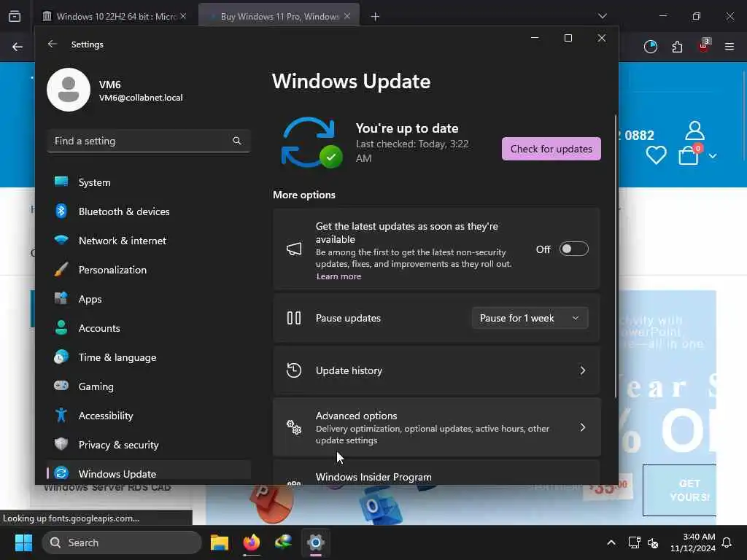This screenshot has width=747, height=560.
Task: Open Personalization settings
Action: pyautogui.click(x=149, y=270)
